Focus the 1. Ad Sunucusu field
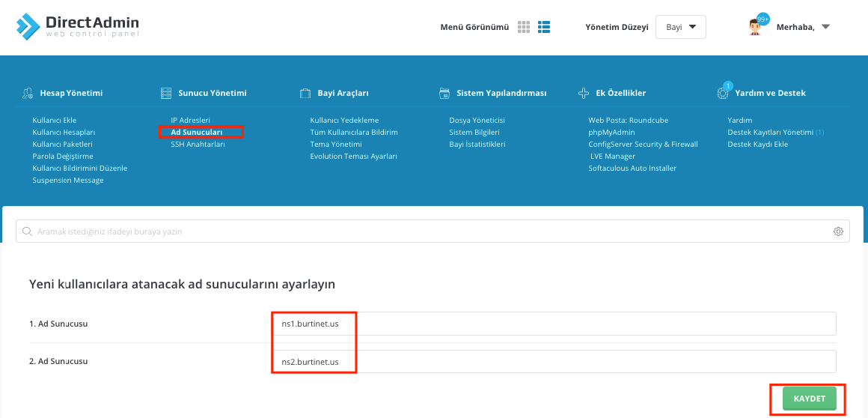The height and width of the screenshot is (418, 868). [x=554, y=324]
